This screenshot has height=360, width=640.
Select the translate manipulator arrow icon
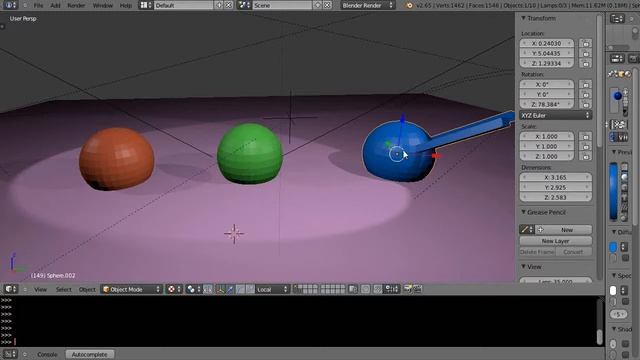230,289
